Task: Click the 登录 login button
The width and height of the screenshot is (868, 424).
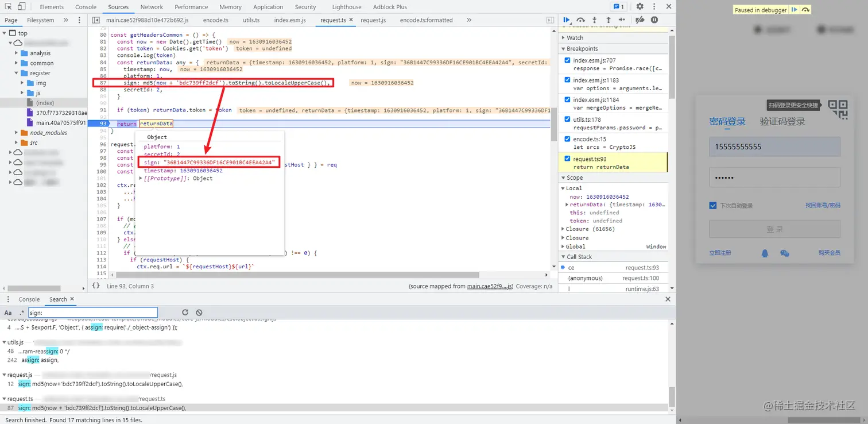Action: [x=774, y=229]
